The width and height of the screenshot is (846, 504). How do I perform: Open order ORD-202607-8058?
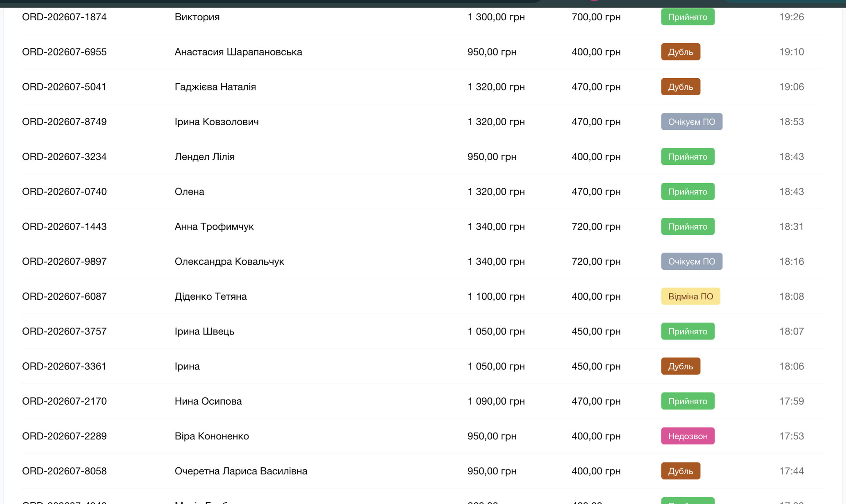pos(64,471)
